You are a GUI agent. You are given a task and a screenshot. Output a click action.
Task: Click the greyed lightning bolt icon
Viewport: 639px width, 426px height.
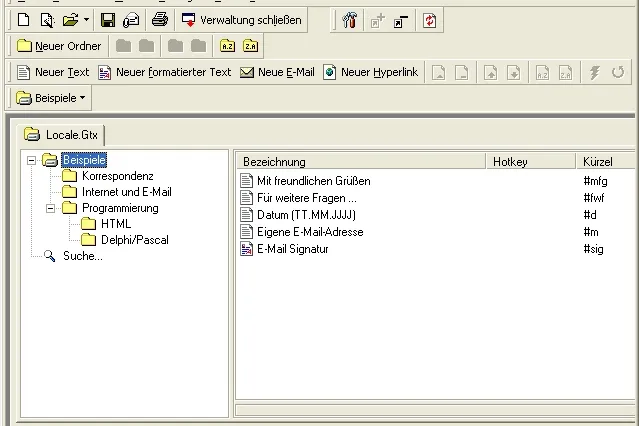595,73
